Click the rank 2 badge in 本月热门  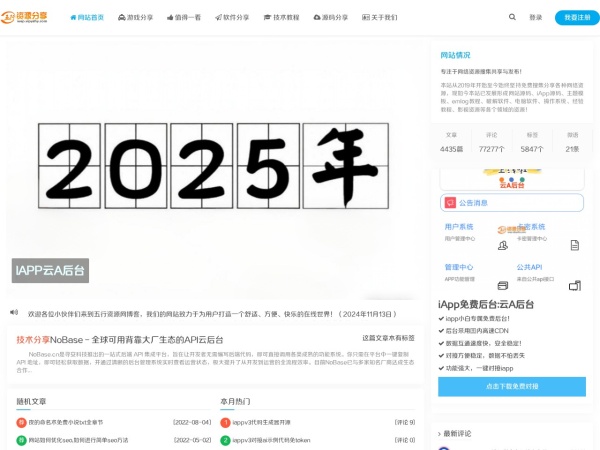[x=225, y=440]
